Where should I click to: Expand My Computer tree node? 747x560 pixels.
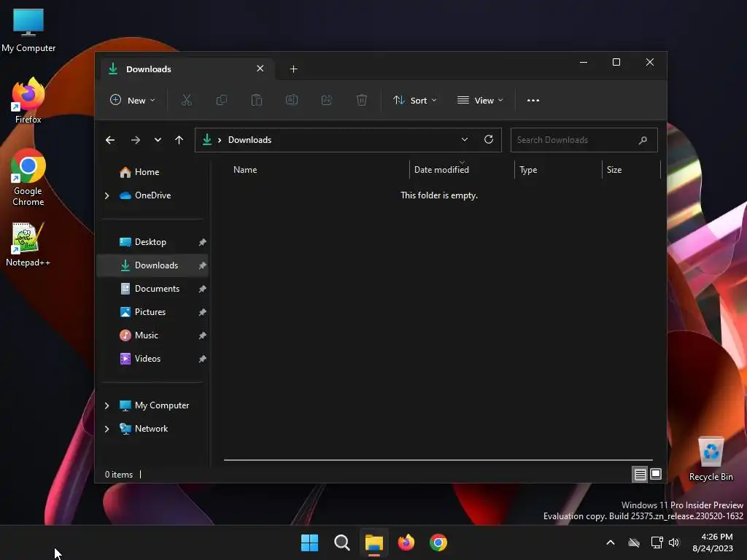107,405
